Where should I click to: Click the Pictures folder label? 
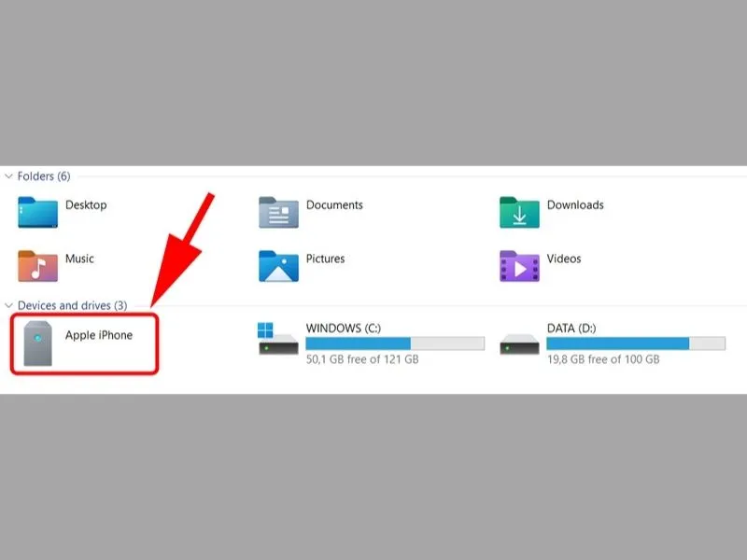(x=325, y=259)
